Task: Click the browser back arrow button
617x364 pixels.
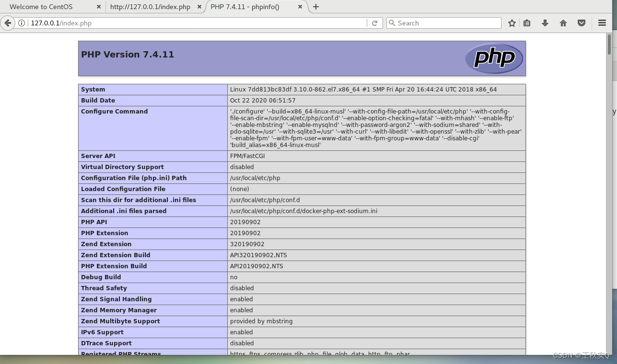Action: [8, 23]
